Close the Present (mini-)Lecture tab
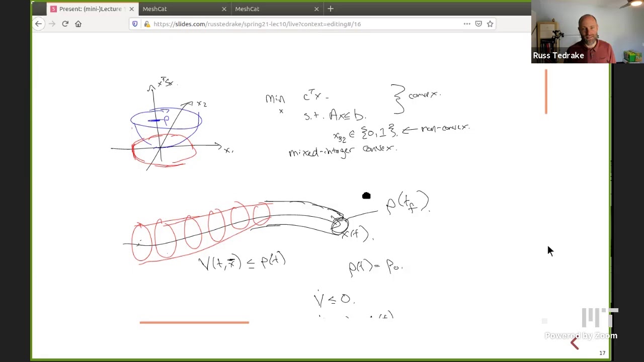The height and width of the screenshot is (362, 644). tap(131, 9)
